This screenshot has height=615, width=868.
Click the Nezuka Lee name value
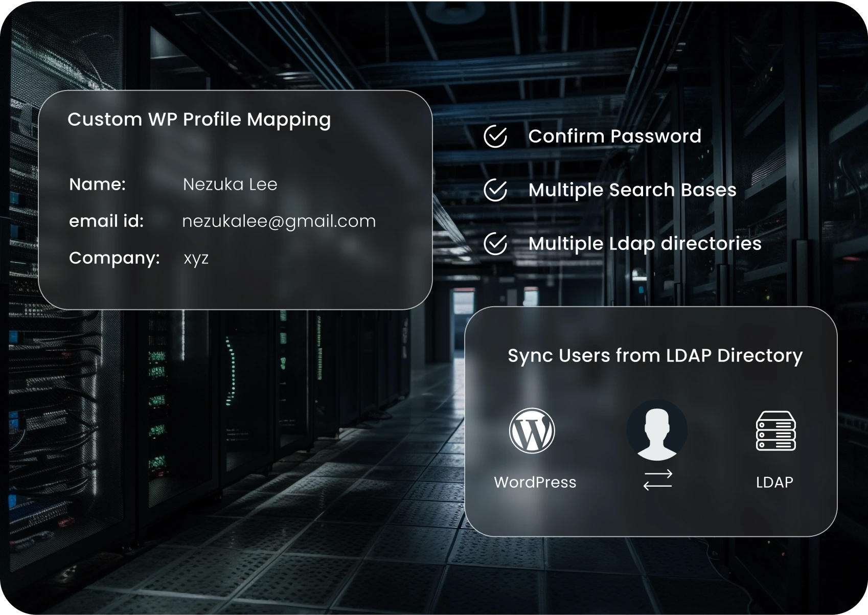(x=230, y=184)
